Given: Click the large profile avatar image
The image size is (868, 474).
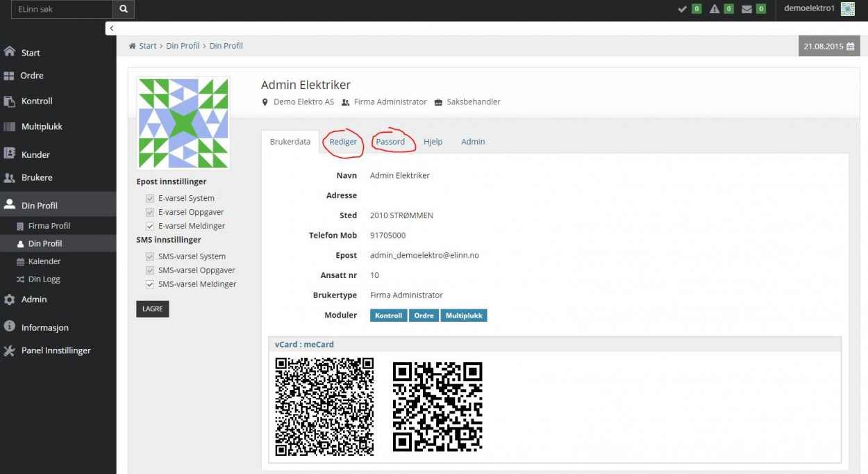Looking at the screenshot, I should 183,123.
